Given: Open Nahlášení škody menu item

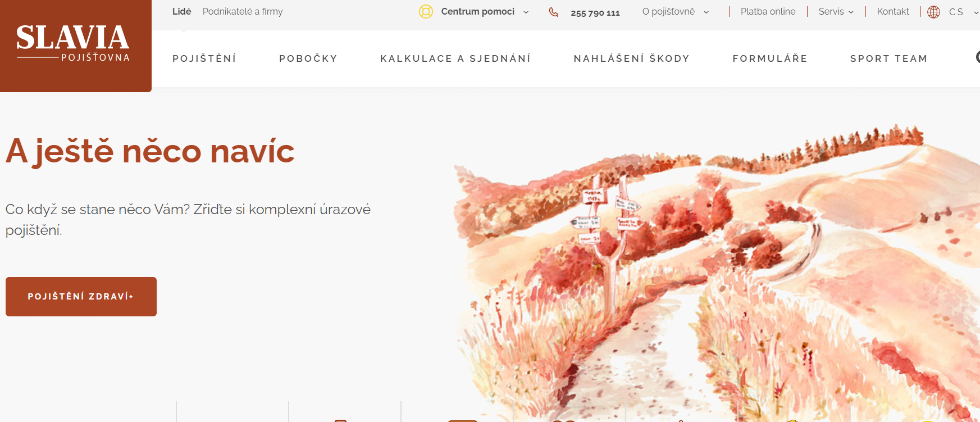Looking at the screenshot, I should pos(632,58).
